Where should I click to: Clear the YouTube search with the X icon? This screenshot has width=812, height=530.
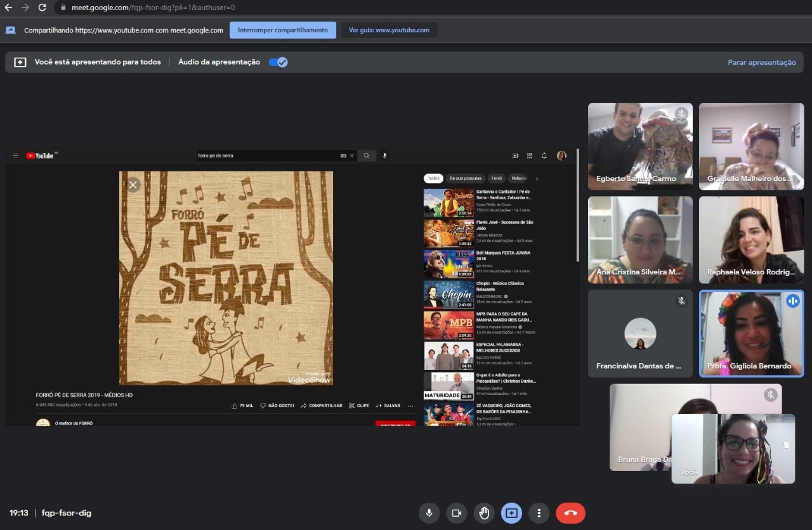click(351, 156)
